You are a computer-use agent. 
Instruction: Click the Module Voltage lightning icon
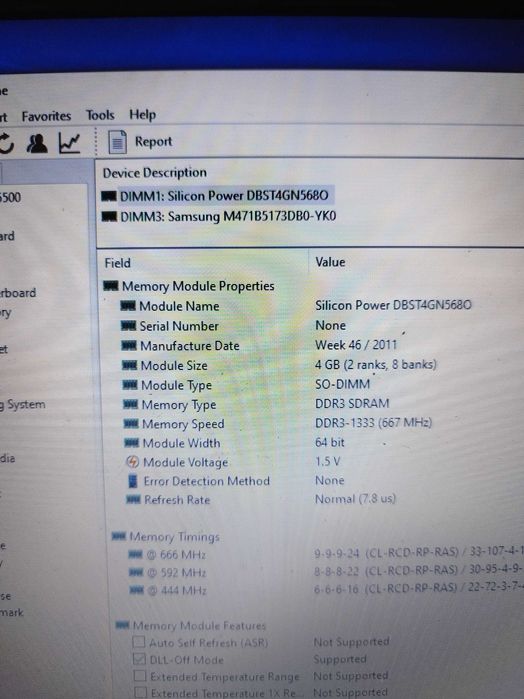(132, 462)
